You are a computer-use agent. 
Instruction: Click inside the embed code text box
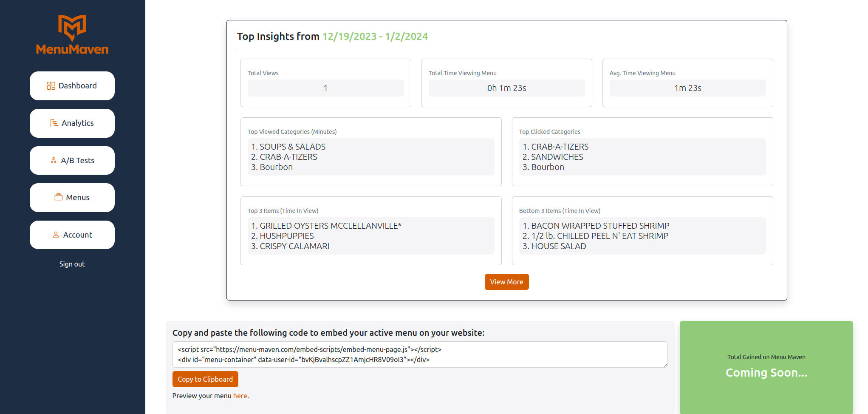point(419,354)
